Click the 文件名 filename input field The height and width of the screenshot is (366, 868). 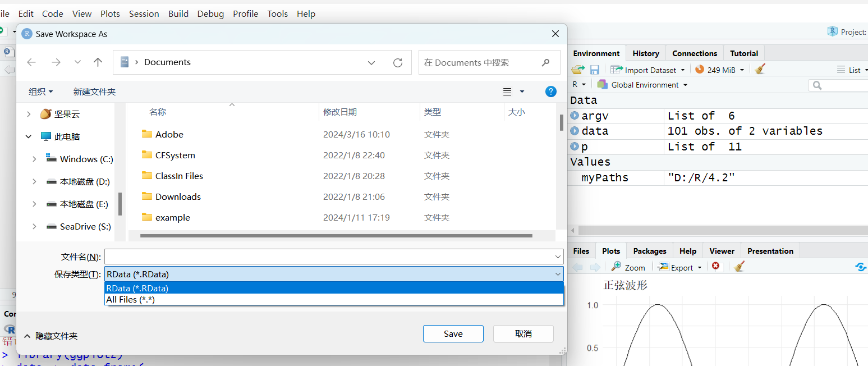point(328,257)
